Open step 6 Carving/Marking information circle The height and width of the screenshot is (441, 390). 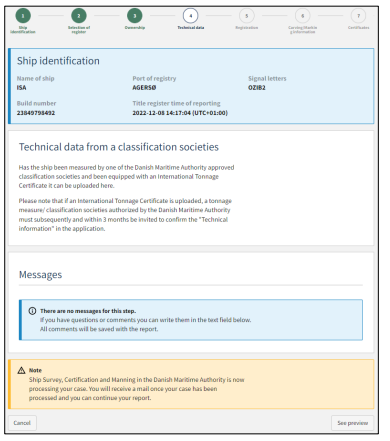tap(303, 16)
